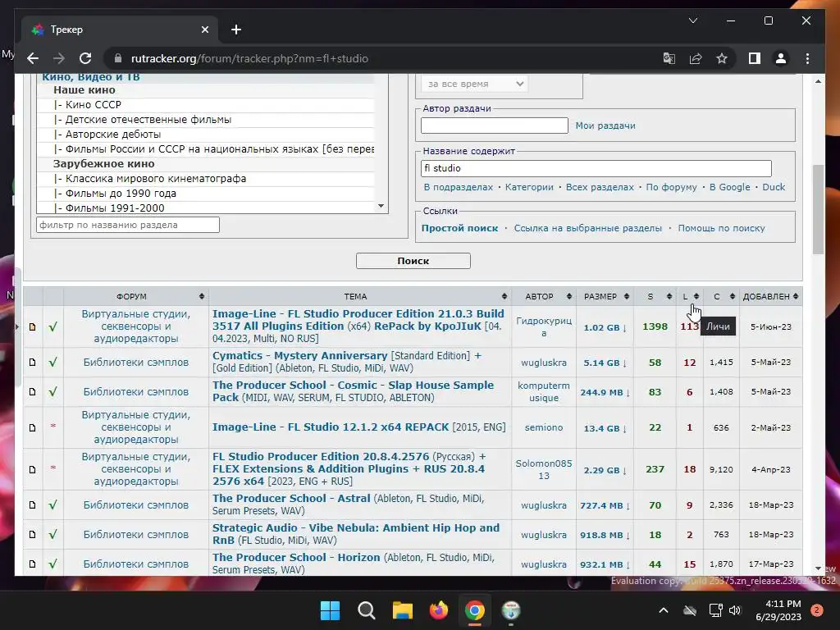
Task: Select Классика мирового кинематографа forum
Action: pyautogui.click(x=206, y=178)
